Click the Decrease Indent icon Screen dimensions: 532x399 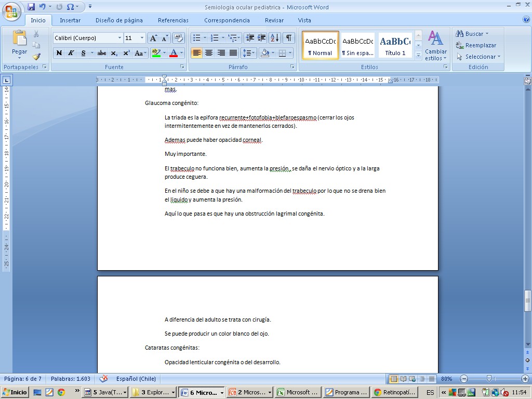[249, 38]
